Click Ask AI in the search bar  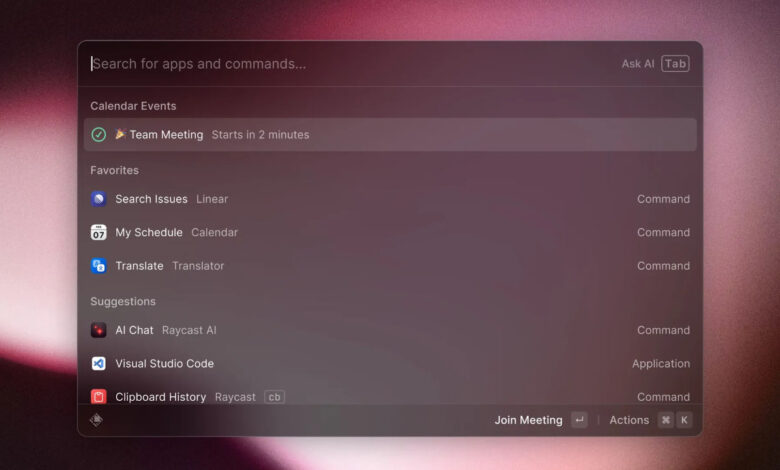click(638, 64)
